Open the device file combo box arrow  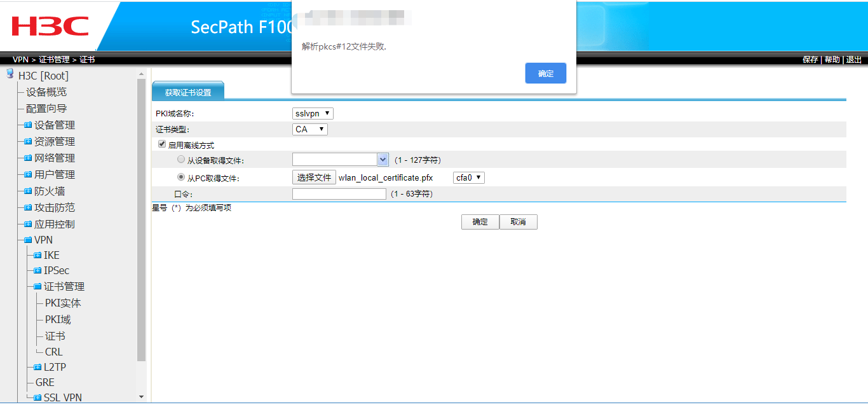coord(383,160)
